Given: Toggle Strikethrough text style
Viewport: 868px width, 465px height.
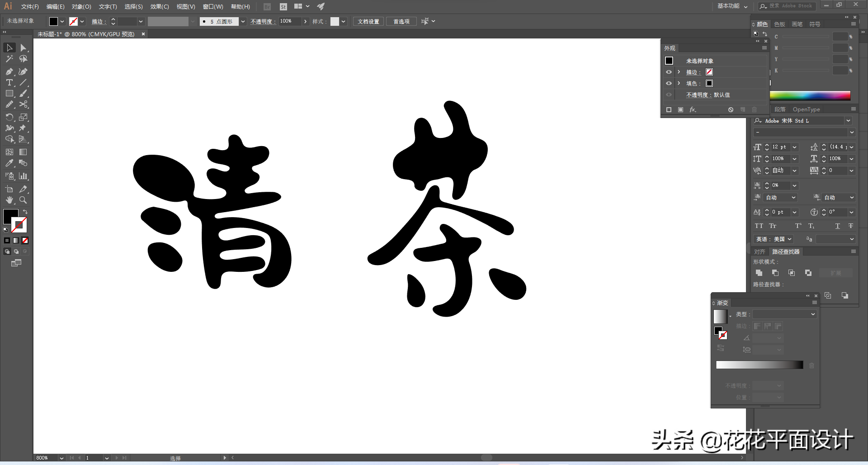Looking at the screenshot, I should tap(851, 226).
